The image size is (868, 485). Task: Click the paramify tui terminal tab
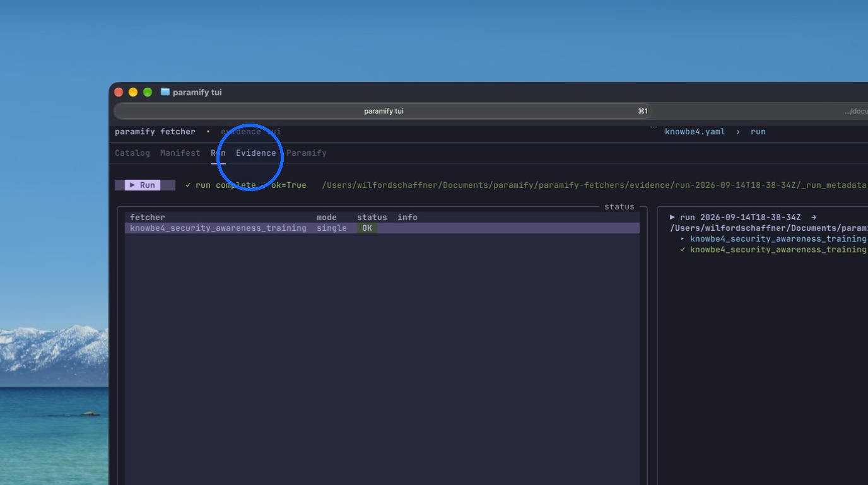[383, 111]
